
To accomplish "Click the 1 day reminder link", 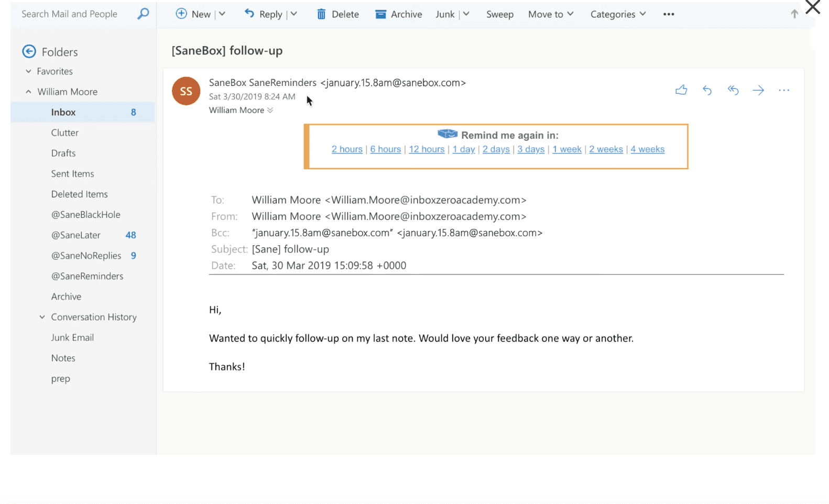I will point(464,149).
